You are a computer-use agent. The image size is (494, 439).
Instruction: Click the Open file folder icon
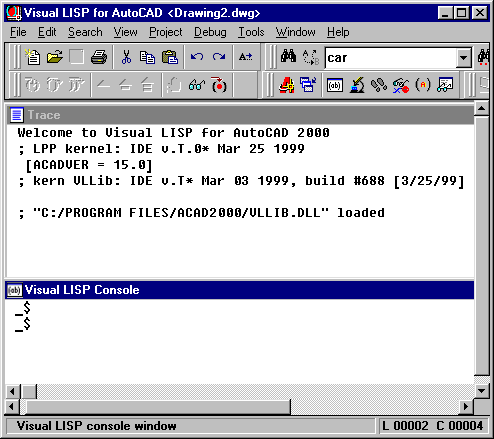click(x=55, y=57)
